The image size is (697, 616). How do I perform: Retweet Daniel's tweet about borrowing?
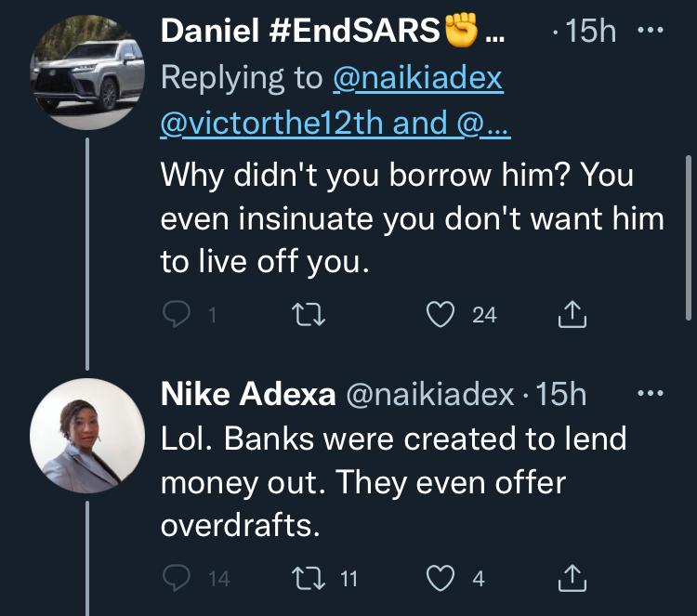tap(306, 316)
